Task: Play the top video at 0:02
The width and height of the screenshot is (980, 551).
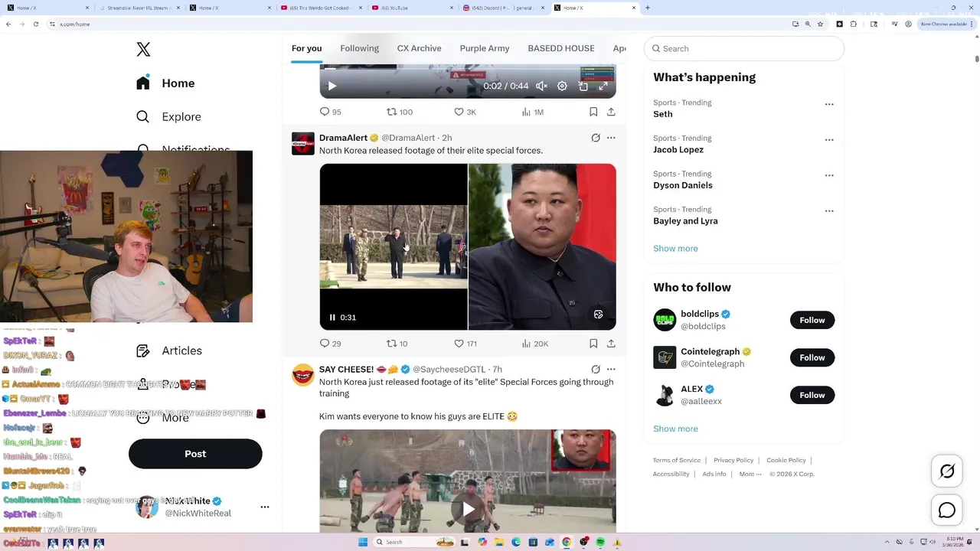Action: coord(332,86)
